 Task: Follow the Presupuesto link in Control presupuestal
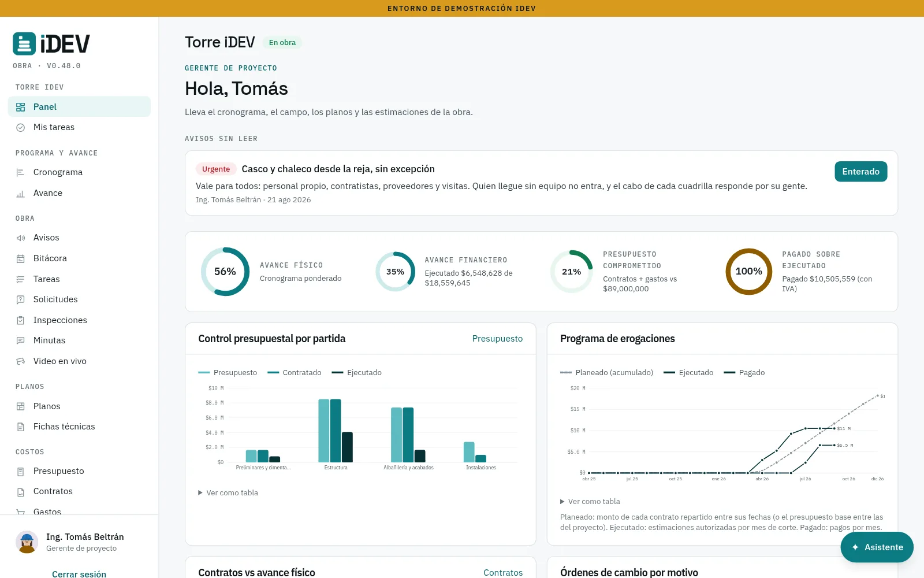pos(497,339)
